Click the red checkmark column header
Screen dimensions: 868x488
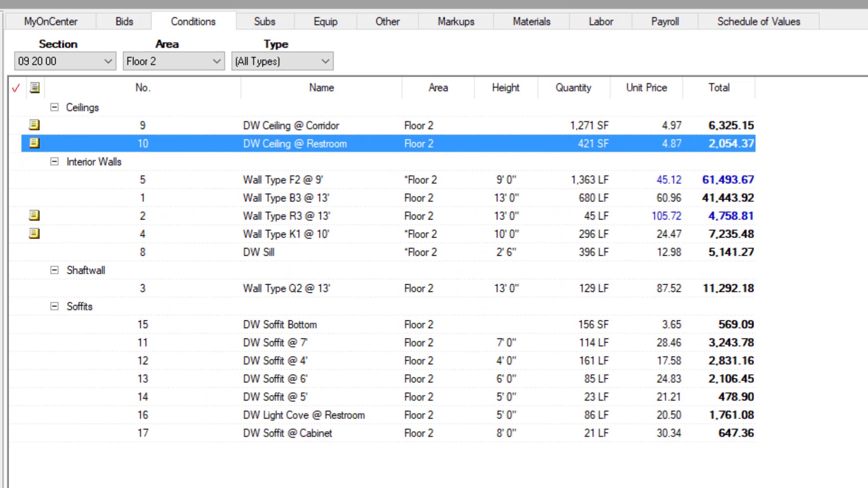click(16, 88)
